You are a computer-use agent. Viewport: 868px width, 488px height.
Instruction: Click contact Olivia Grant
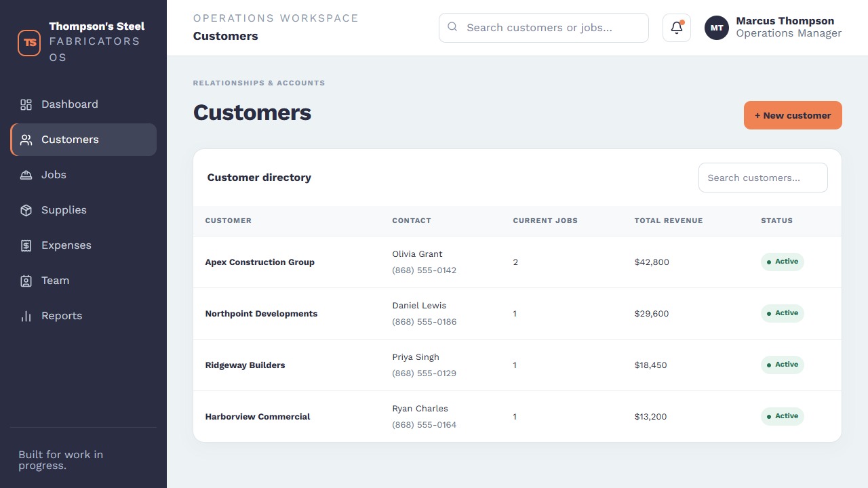(417, 254)
